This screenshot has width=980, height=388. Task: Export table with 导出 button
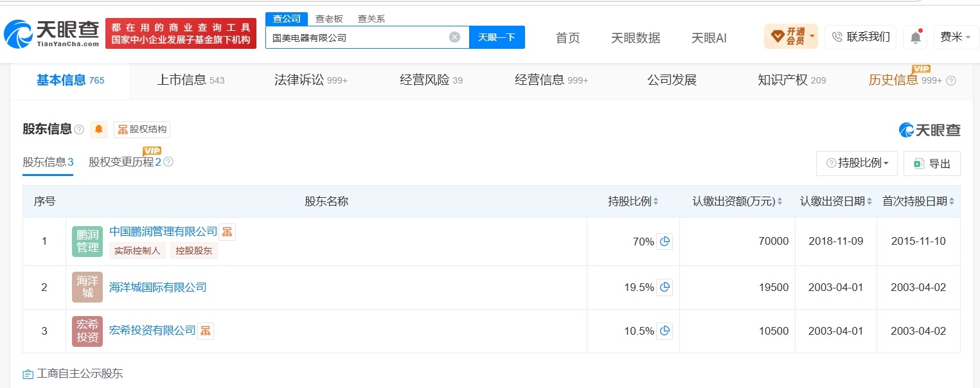[x=932, y=163]
